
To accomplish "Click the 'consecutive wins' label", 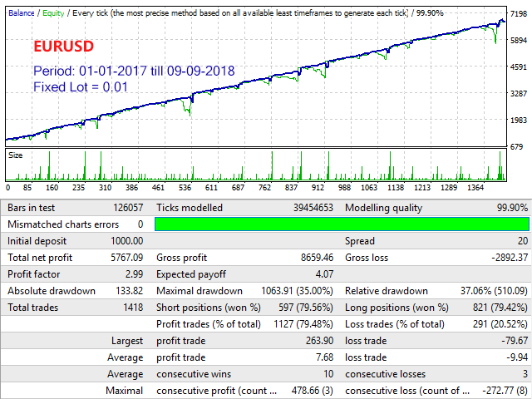I will click(194, 374).
